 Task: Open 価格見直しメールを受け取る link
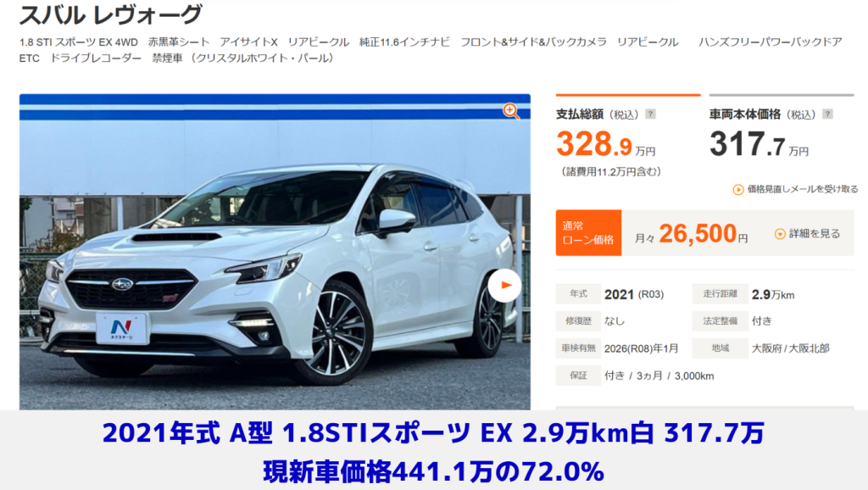pyautogui.click(x=795, y=189)
